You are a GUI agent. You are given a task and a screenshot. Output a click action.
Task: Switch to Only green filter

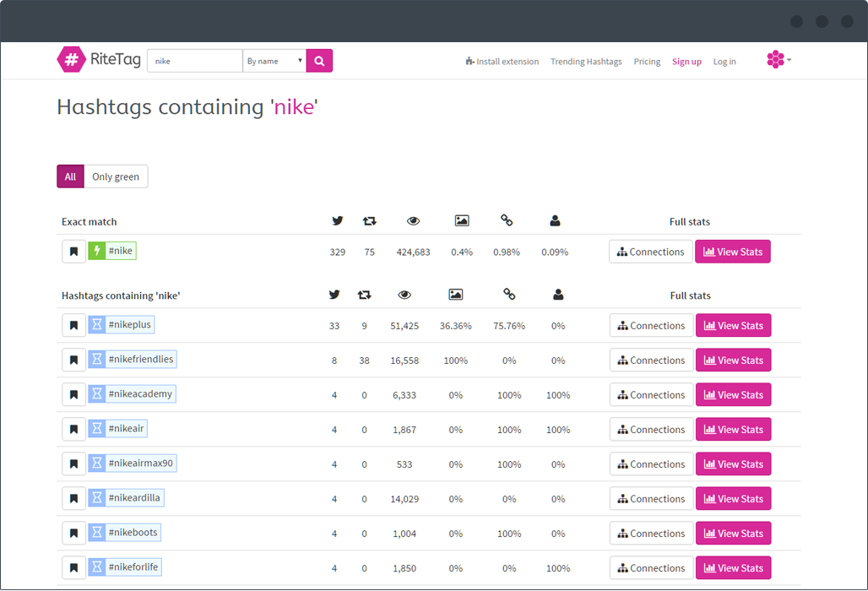(x=116, y=176)
